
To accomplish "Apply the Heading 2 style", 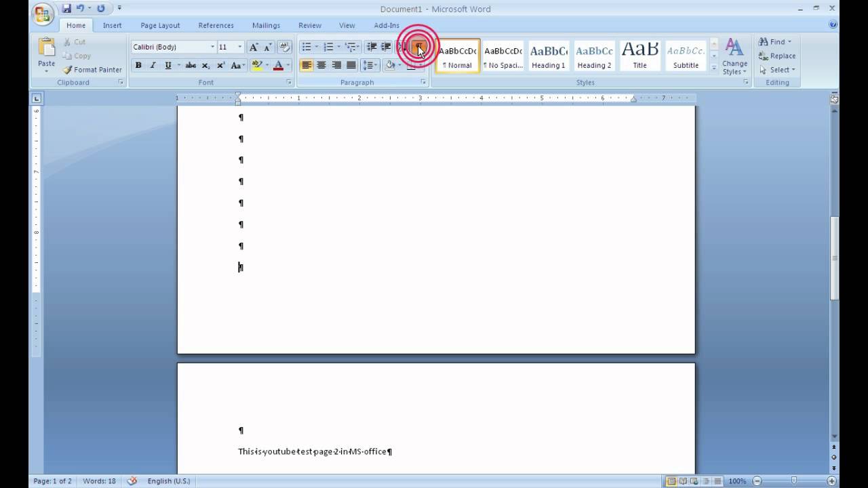I will point(595,56).
